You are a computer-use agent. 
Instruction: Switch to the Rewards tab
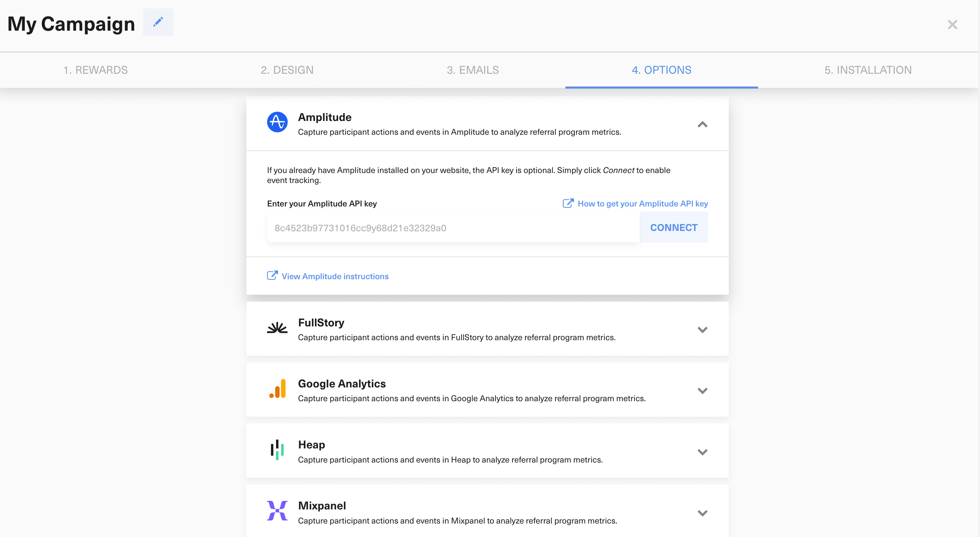pos(96,70)
